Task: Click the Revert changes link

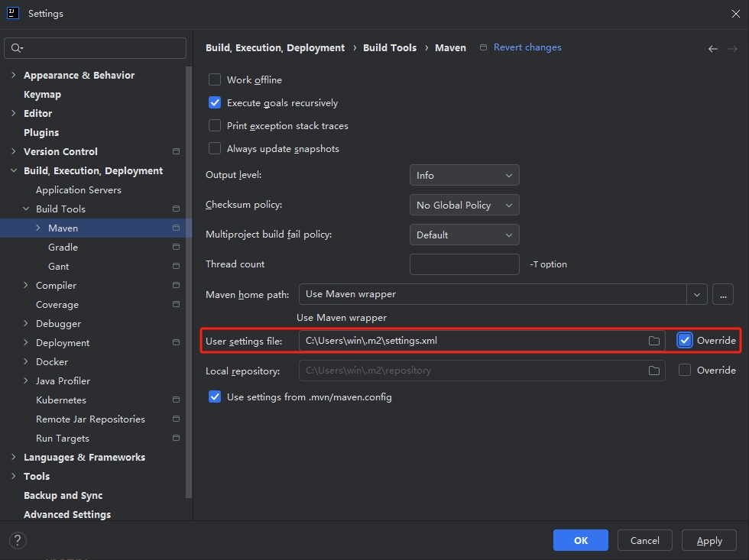Action: coord(527,47)
